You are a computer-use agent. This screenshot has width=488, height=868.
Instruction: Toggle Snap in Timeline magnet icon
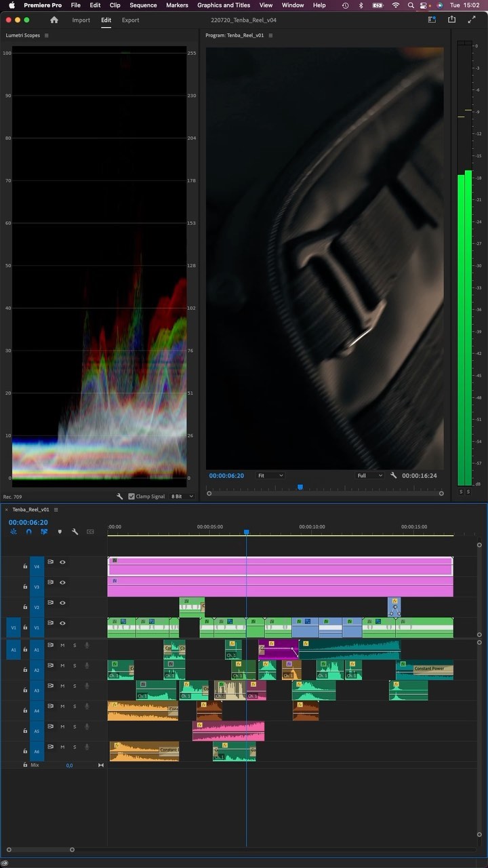(x=28, y=532)
